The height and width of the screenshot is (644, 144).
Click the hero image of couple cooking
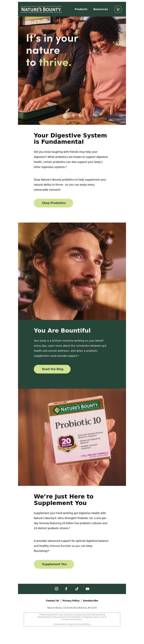pyautogui.click(x=72, y=71)
